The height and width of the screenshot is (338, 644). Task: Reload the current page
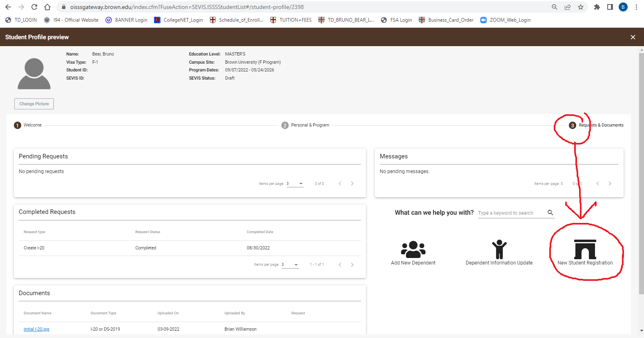34,7
